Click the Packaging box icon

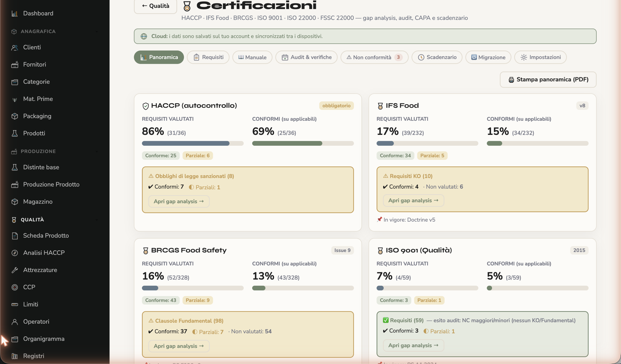14,116
